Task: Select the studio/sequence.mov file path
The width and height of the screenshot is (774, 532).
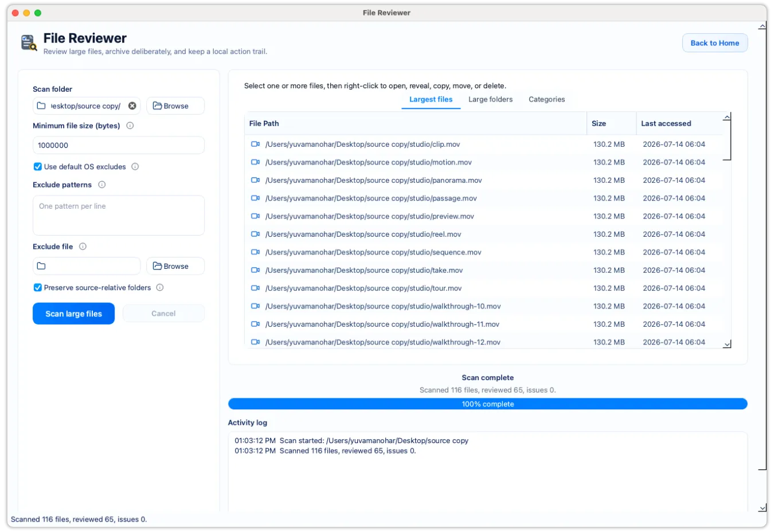Action: pos(373,252)
